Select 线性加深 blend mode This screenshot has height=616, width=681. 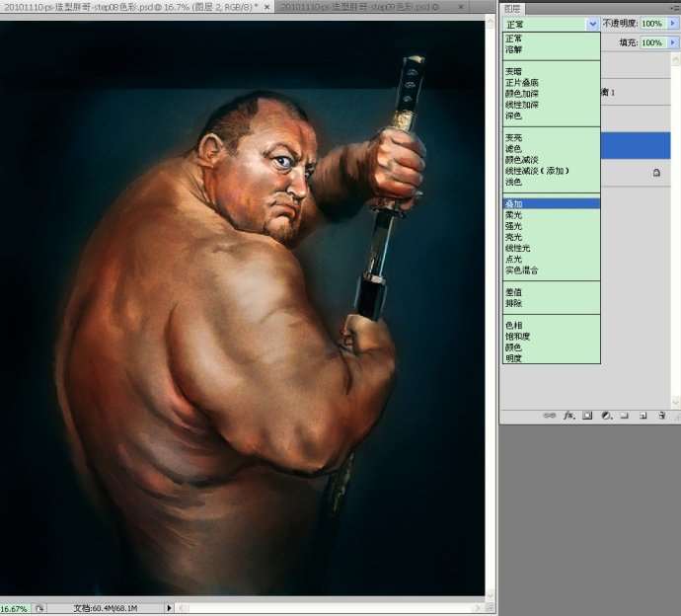[x=552, y=105]
